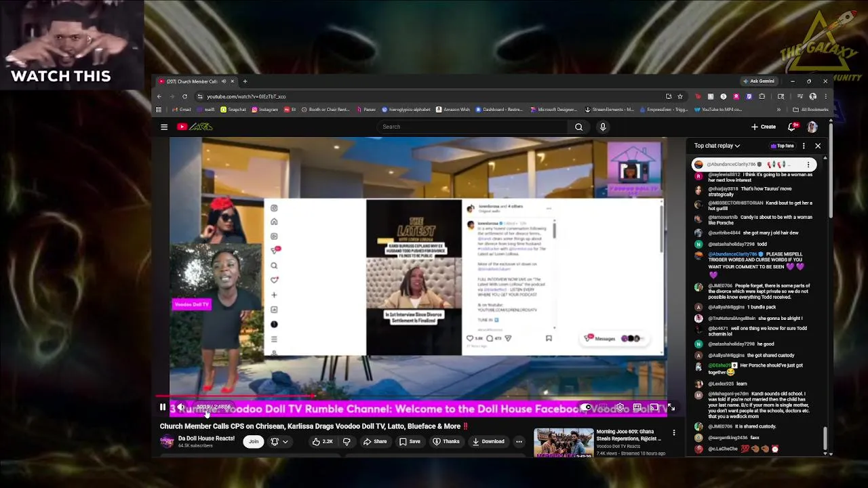Open the chat options three-dot menu

pyautogui.click(x=804, y=146)
